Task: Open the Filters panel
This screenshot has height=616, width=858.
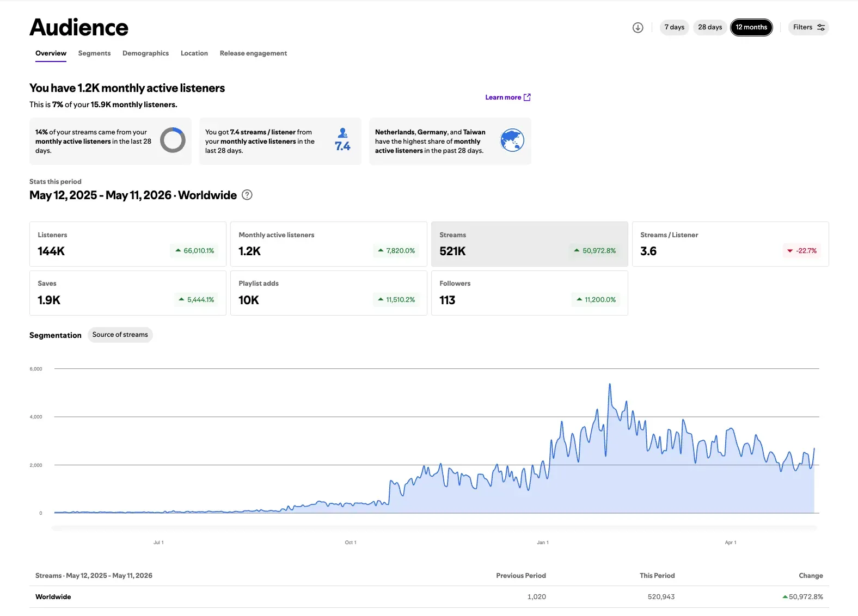Action: point(808,27)
